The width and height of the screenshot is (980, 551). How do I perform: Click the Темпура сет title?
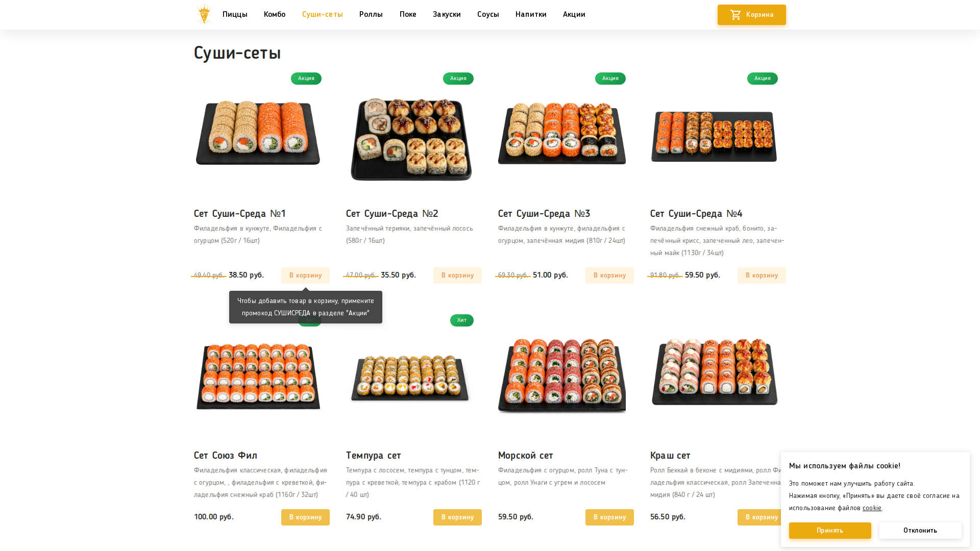374,455
